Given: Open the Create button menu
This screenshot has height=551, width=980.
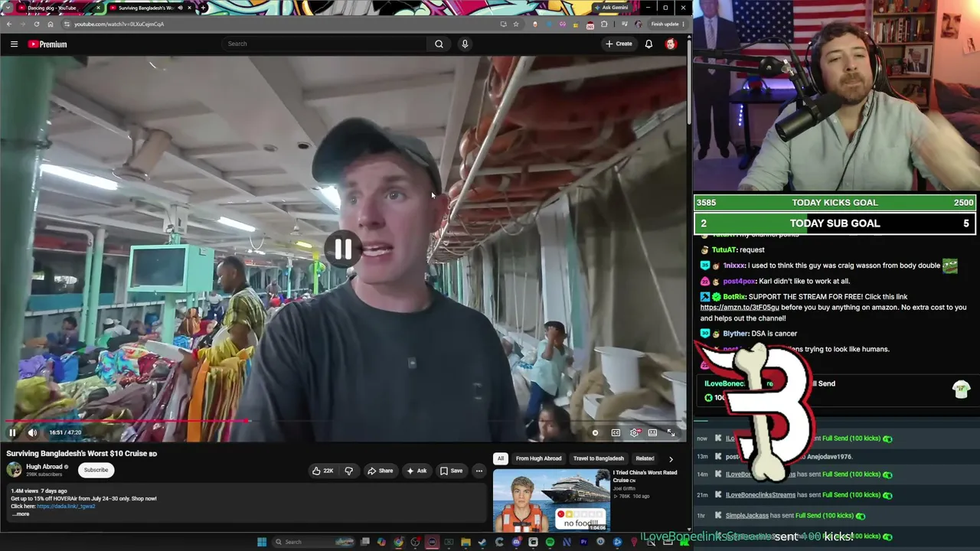Looking at the screenshot, I should tap(619, 44).
